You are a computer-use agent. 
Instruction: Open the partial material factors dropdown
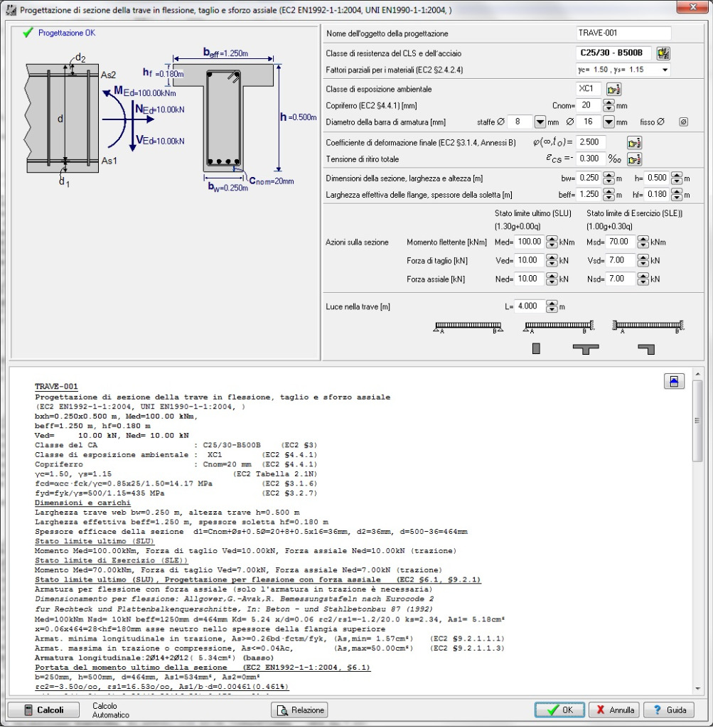[665, 70]
